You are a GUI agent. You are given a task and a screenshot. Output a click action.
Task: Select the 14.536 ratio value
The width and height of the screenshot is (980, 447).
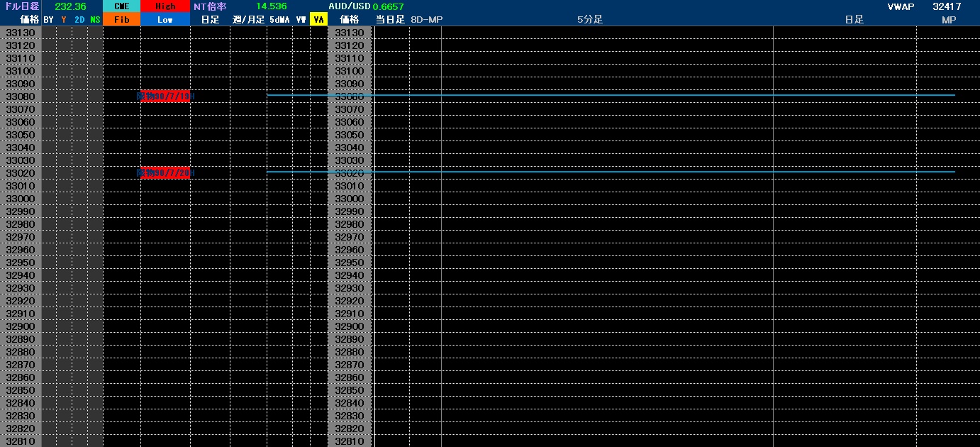pyautogui.click(x=272, y=6)
